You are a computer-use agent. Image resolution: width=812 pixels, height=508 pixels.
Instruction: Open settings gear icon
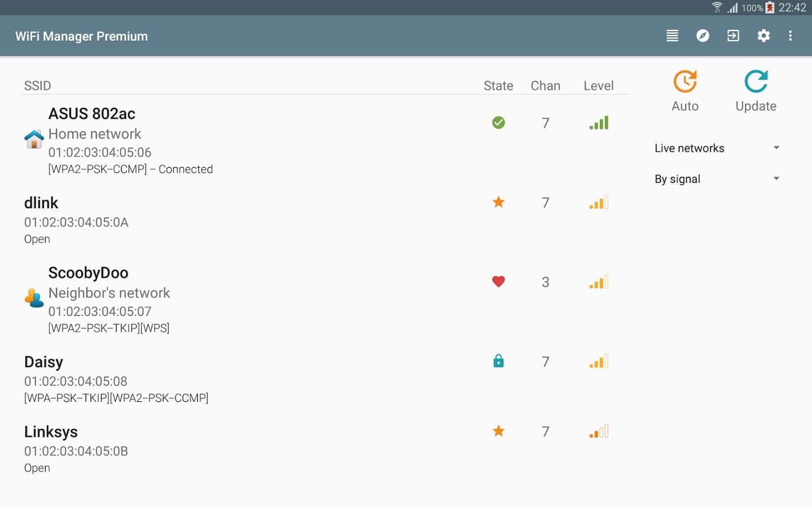(764, 36)
